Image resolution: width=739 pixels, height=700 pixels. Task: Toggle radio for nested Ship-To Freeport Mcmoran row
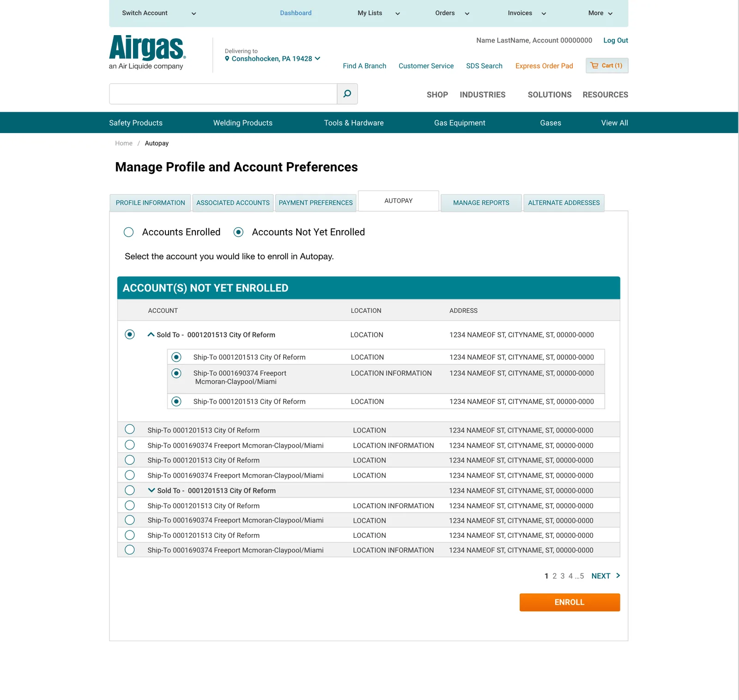176,373
